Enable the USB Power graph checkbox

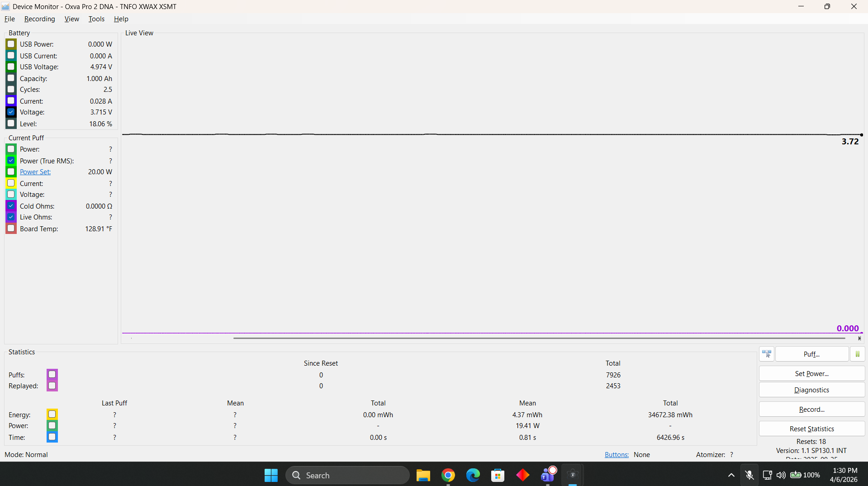[x=11, y=44]
